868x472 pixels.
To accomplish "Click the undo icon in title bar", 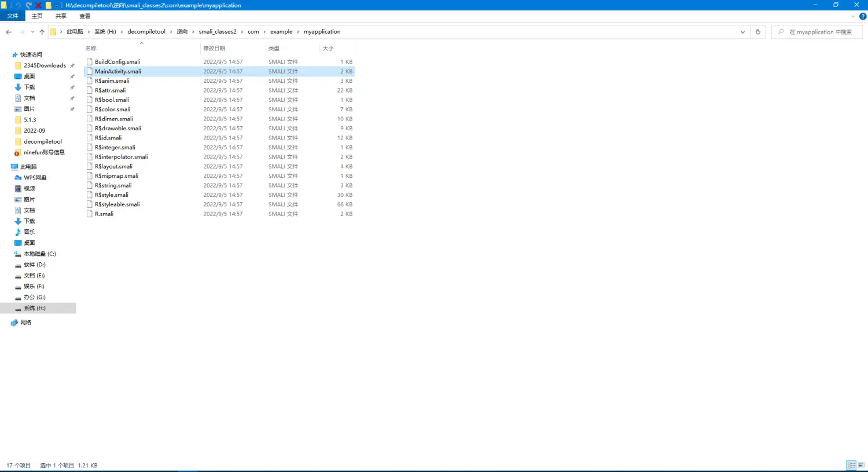I will pyautogui.click(x=19, y=5).
